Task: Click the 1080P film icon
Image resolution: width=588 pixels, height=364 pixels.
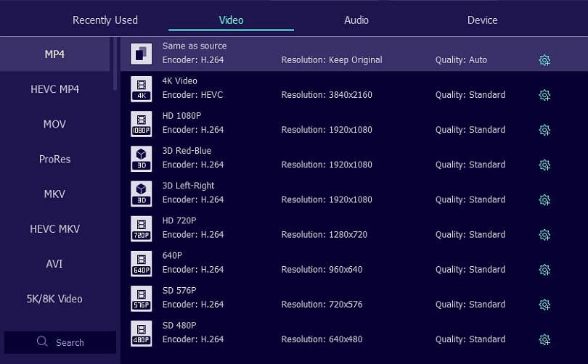Action: point(142,123)
